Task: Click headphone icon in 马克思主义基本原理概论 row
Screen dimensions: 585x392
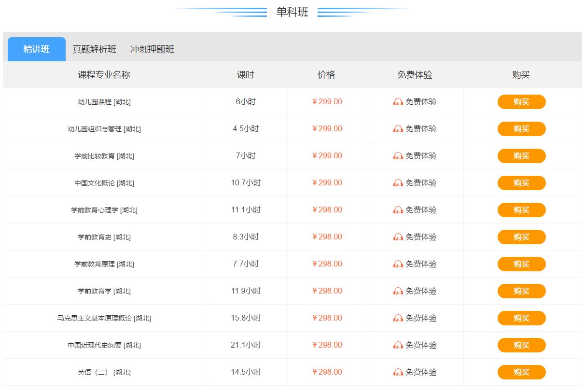Action: (398, 318)
